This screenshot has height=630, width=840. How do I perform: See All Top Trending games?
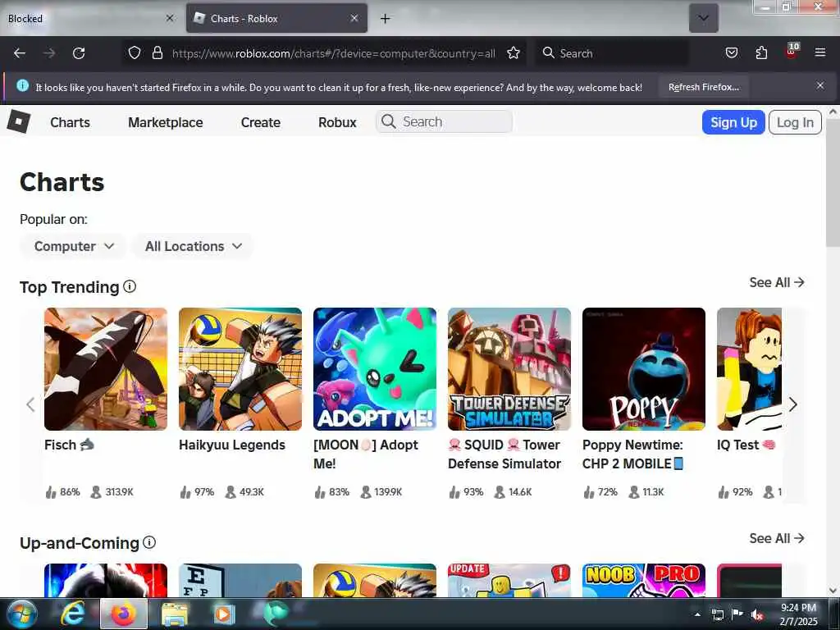point(777,282)
